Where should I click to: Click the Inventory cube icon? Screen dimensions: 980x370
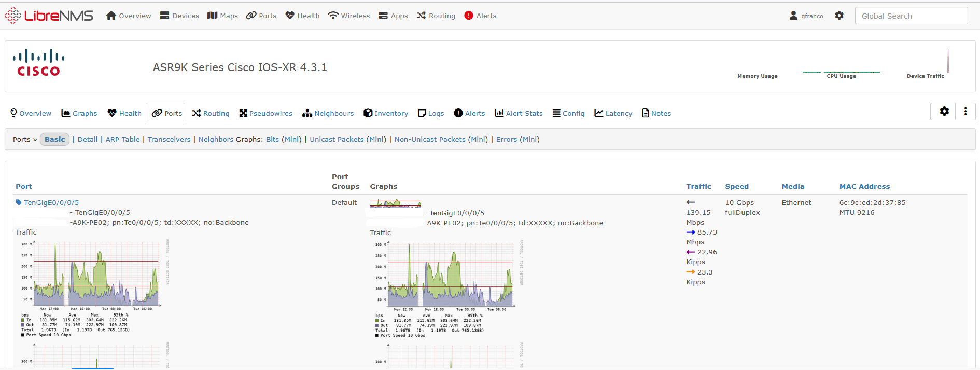[368, 113]
